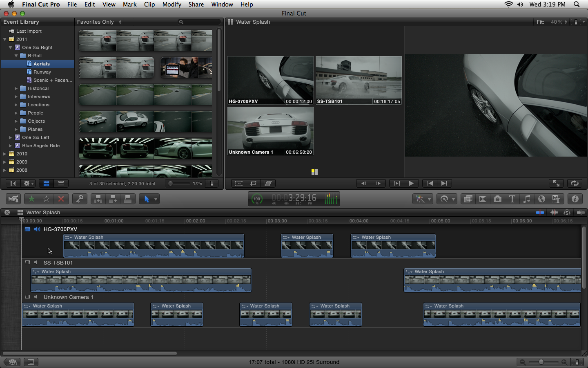Open the Themes browser
Screen dimensions: 588x368
[x=556, y=199]
